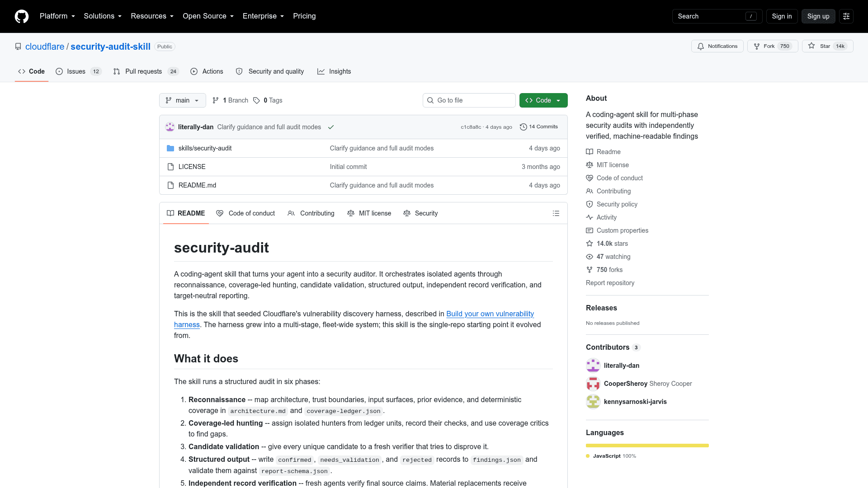Open the skills/security-audit folder

click(x=205, y=148)
